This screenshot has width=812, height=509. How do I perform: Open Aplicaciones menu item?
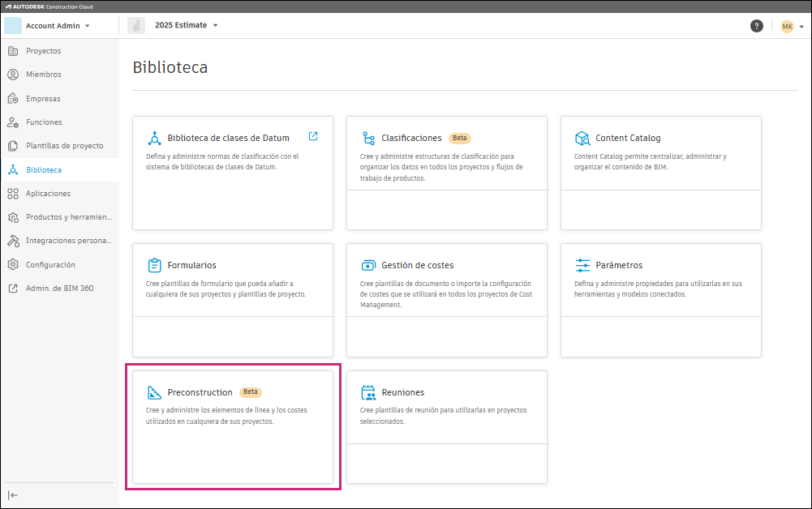[x=48, y=194]
